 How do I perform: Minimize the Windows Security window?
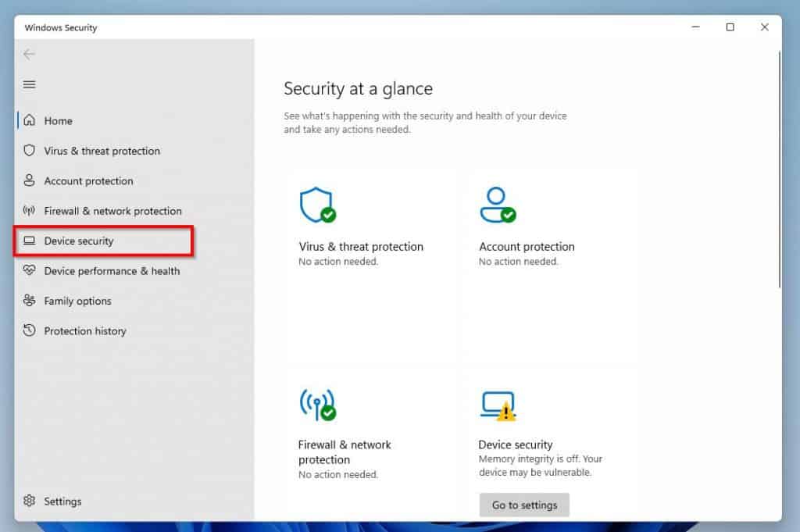[x=695, y=27]
